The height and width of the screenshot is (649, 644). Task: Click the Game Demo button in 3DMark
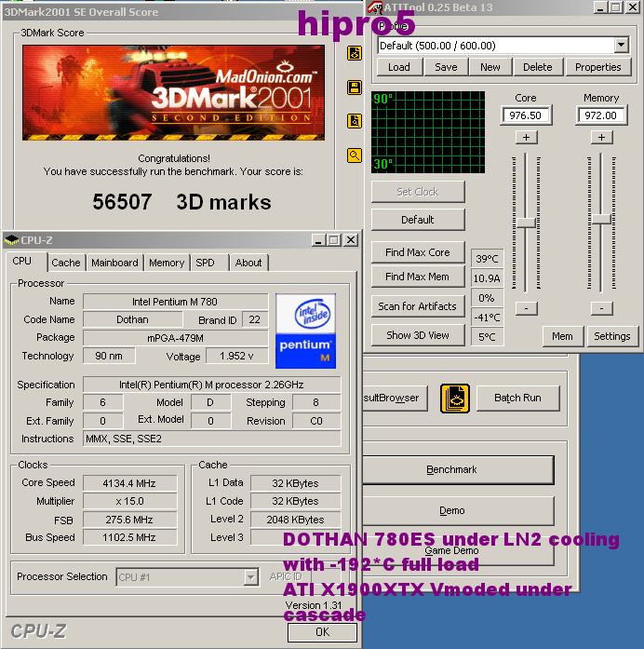point(457,551)
